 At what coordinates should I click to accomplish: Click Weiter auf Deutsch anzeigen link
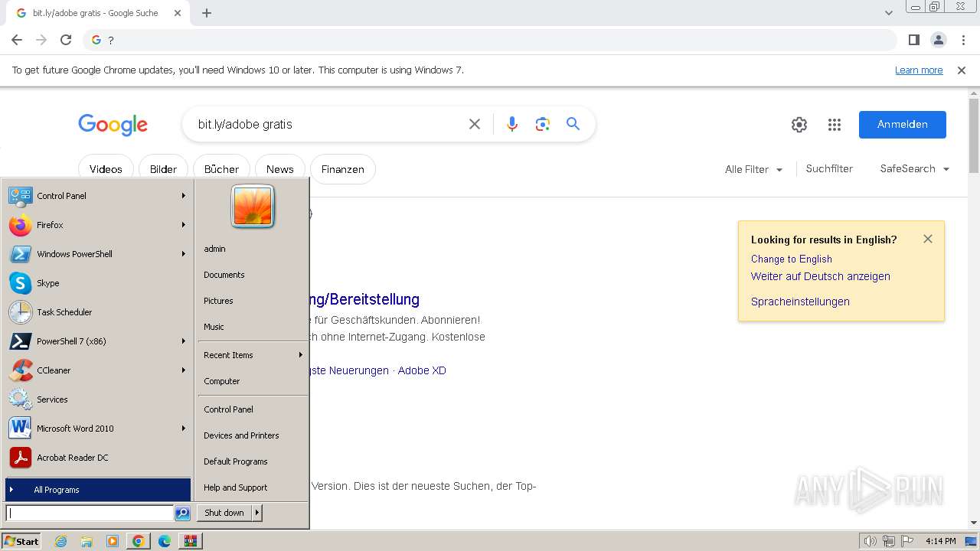point(821,276)
